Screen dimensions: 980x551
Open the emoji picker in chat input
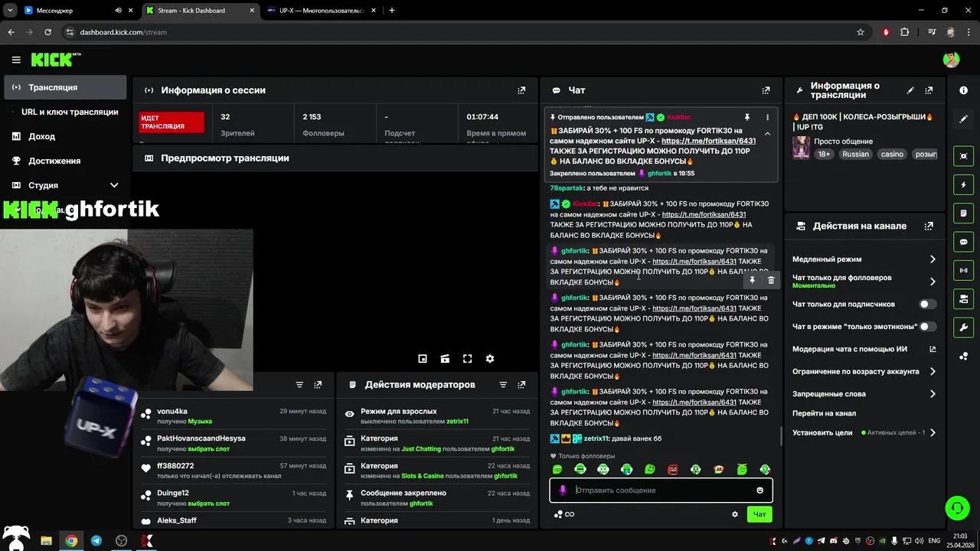click(x=759, y=491)
